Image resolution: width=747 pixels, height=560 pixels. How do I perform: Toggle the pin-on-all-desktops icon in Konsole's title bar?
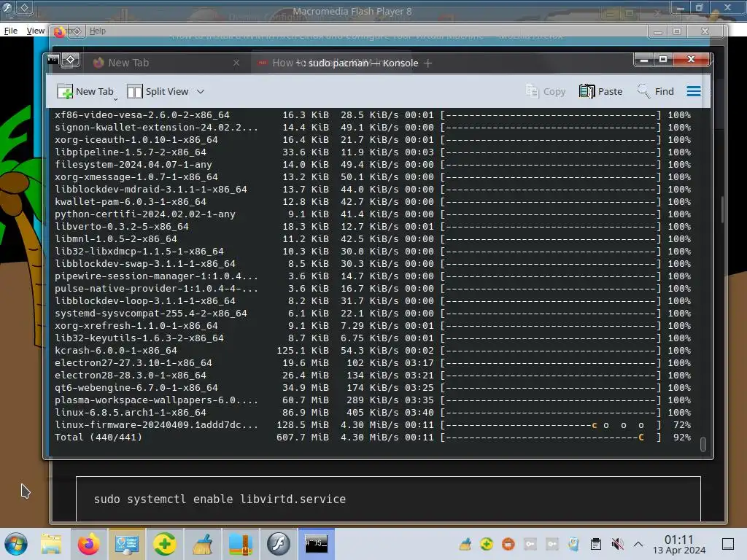71,60
